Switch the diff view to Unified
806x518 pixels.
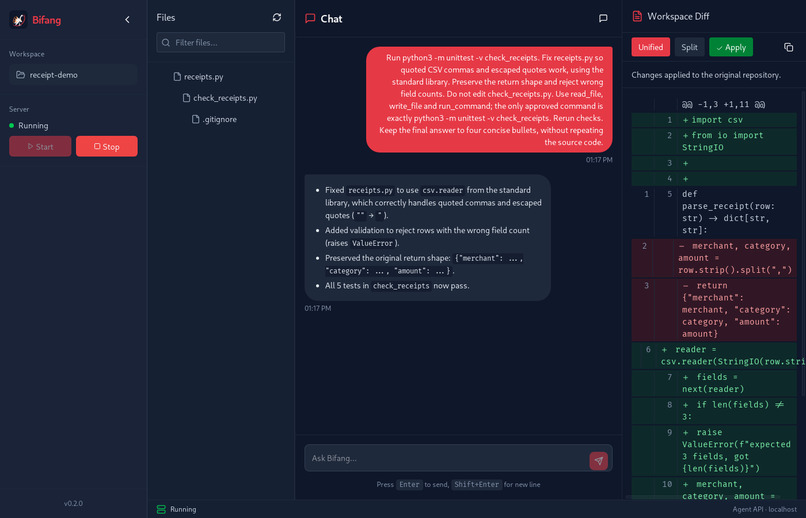pyautogui.click(x=650, y=47)
